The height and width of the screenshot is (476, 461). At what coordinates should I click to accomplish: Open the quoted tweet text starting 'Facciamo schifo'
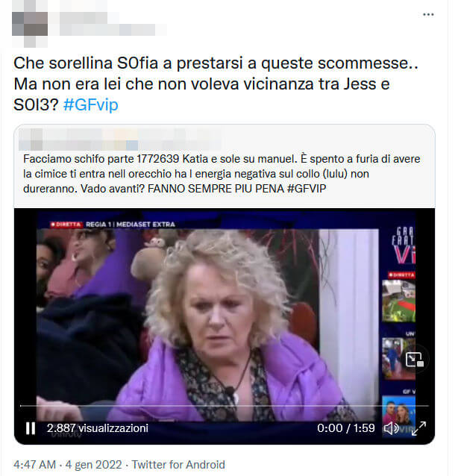click(x=222, y=174)
